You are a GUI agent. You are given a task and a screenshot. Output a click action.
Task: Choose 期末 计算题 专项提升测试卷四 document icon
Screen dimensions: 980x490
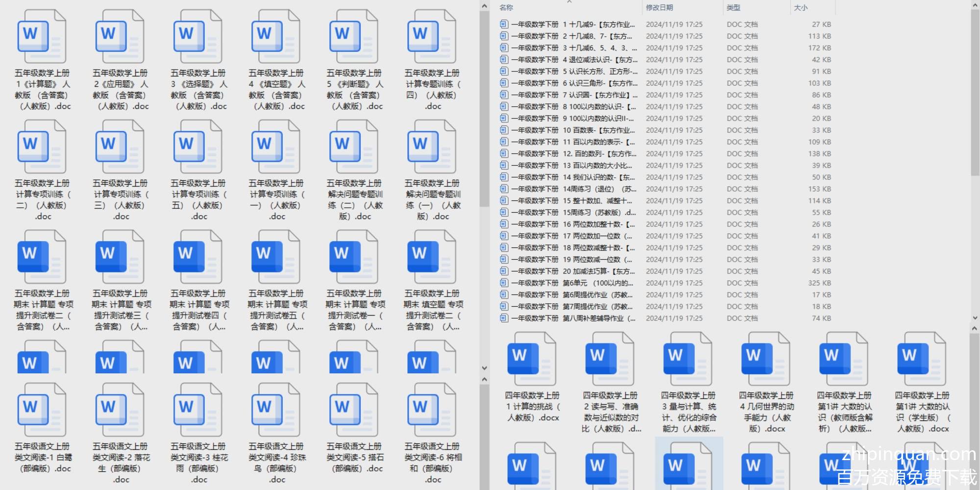click(197, 257)
